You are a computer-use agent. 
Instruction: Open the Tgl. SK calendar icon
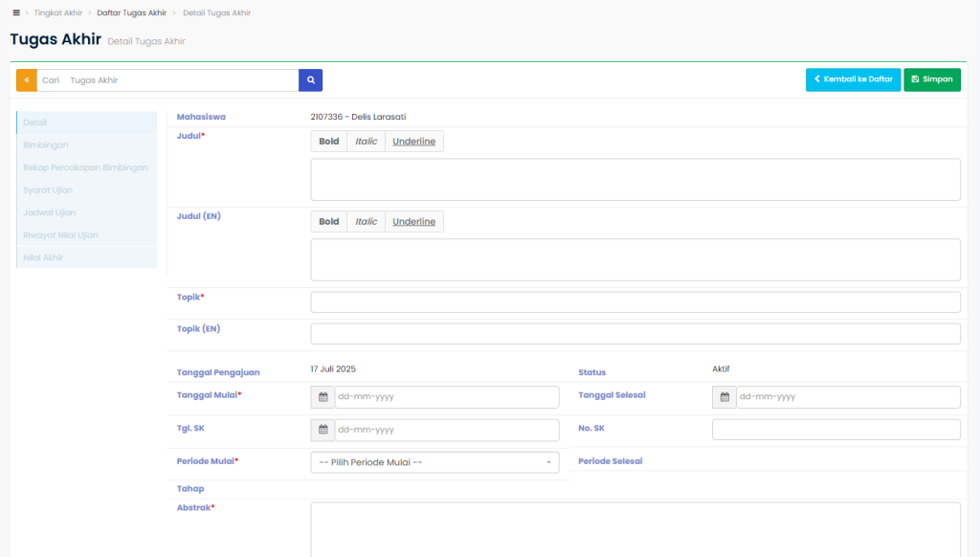tap(323, 430)
